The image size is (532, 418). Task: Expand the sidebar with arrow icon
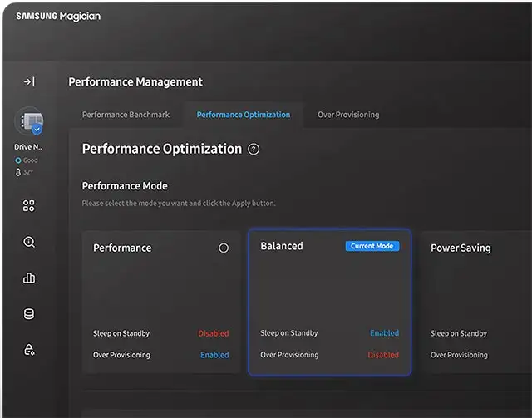point(29,81)
